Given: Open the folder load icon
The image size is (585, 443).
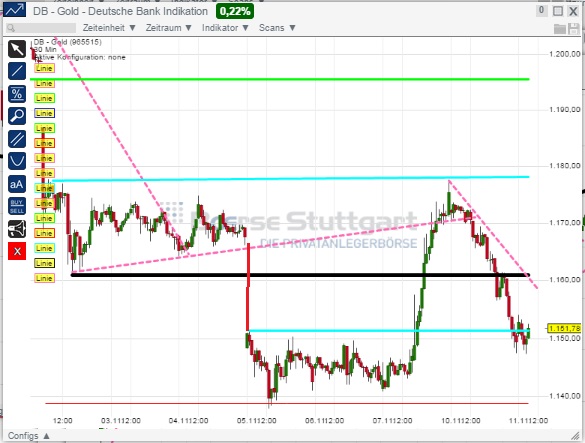Looking at the screenshot, I should click(560, 28).
